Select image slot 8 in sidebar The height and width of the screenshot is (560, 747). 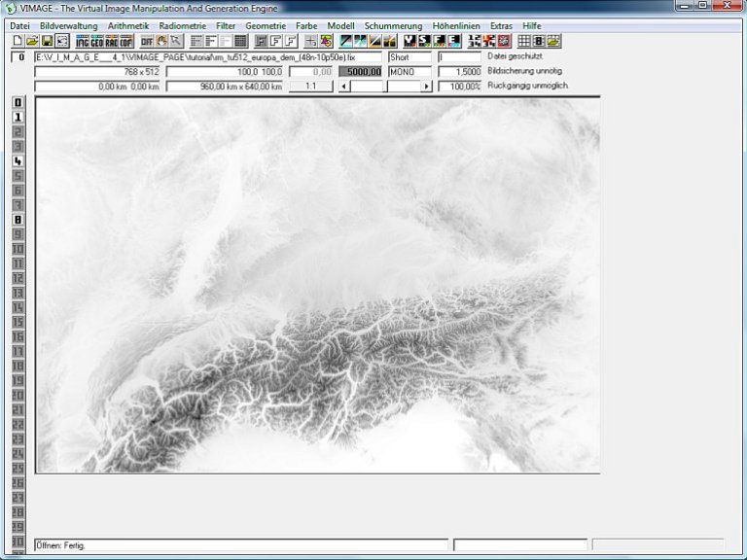pyautogui.click(x=18, y=219)
